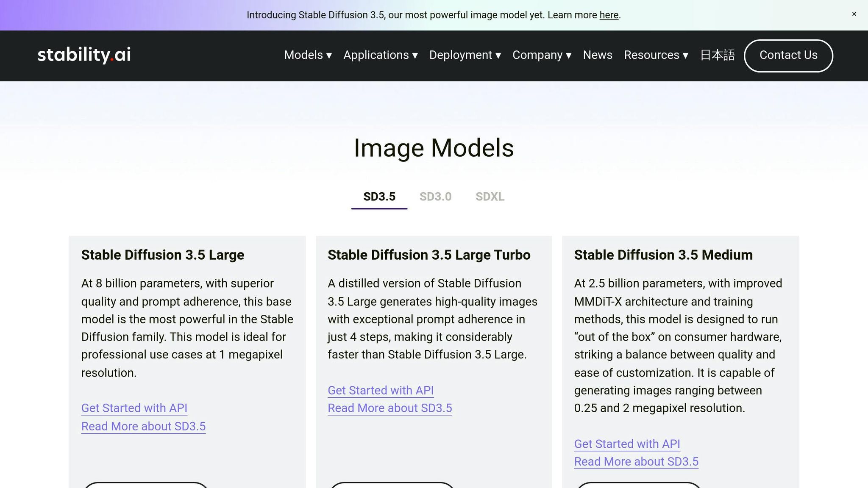Switch the site to Japanese (日本語)
868x488 pixels.
[x=717, y=55]
